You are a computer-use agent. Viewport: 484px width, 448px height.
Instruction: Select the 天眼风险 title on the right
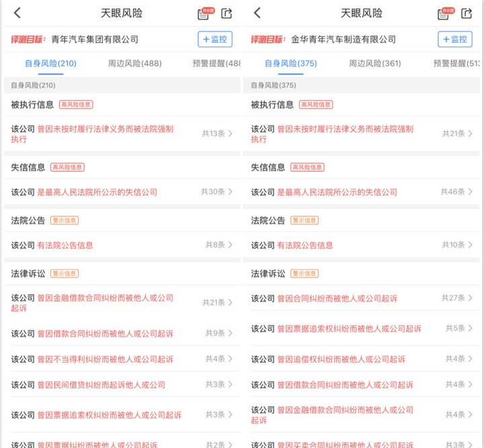point(362,13)
